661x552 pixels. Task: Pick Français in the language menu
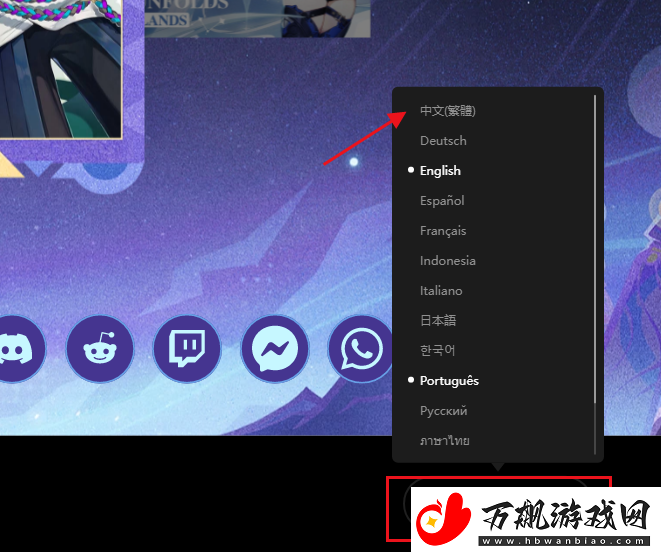tap(443, 231)
